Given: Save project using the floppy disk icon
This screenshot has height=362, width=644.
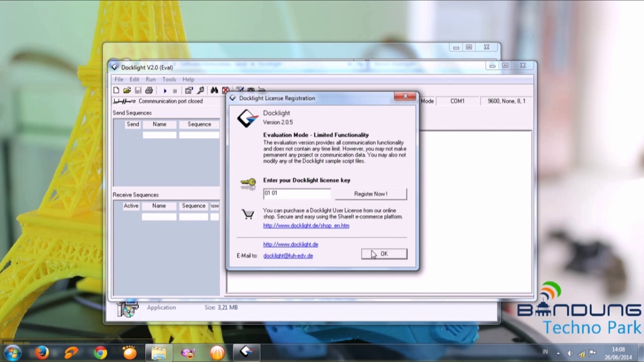Looking at the screenshot, I should click(x=138, y=90).
